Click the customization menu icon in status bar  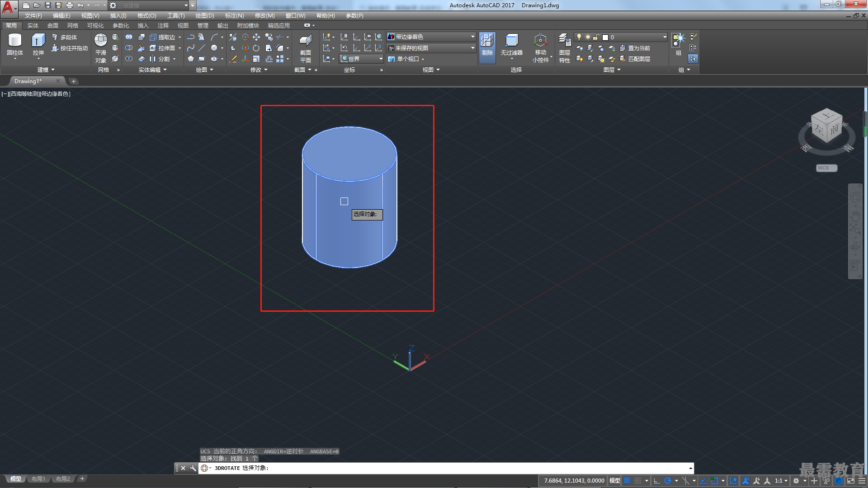click(x=862, y=481)
